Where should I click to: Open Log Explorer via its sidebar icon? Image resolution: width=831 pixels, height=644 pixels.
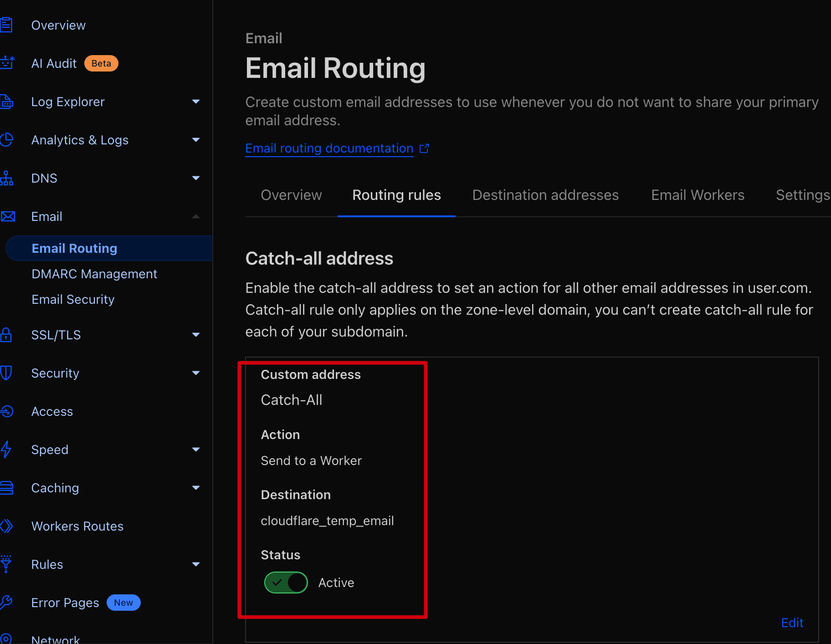[x=7, y=102]
